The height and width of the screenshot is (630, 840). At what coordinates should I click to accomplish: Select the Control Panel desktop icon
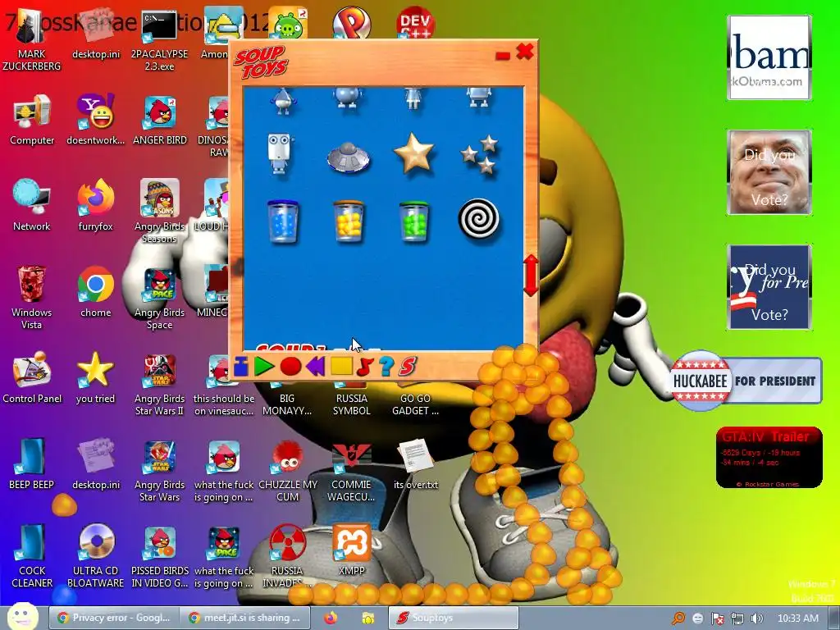pos(32,377)
